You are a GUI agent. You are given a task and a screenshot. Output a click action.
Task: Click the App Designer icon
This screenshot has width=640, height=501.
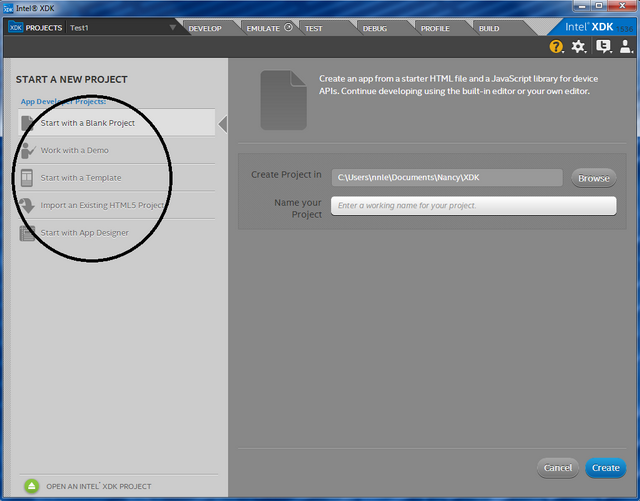[x=27, y=233]
